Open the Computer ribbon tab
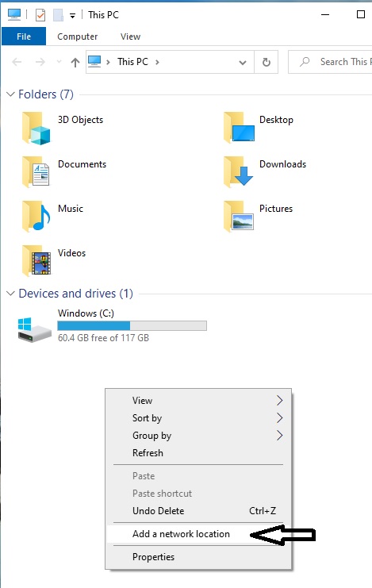This screenshot has width=372, height=588. (x=77, y=37)
